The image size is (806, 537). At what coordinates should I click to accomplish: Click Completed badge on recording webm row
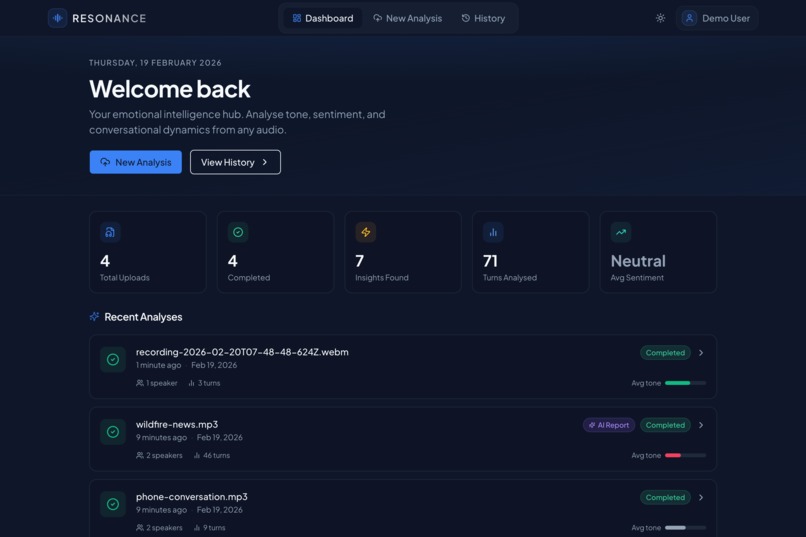click(665, 353)
